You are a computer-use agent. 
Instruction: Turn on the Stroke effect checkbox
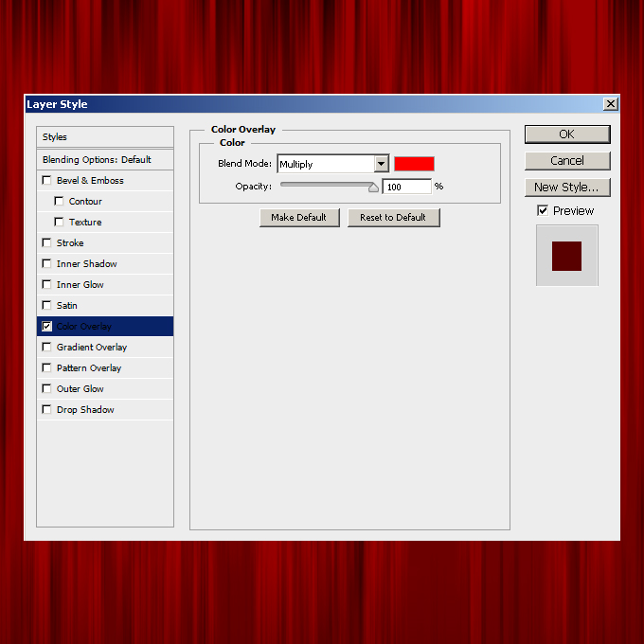pyautogui.click(x=47, y=243)
